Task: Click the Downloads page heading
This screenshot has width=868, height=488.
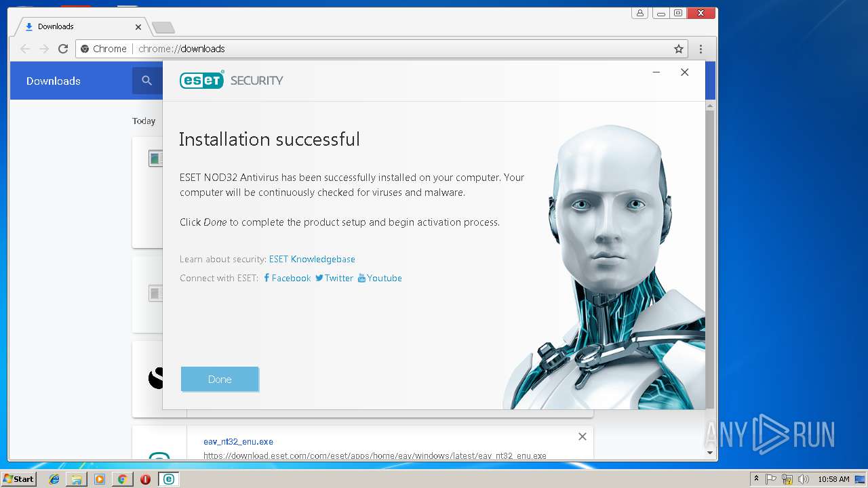Action: point(54,81)
